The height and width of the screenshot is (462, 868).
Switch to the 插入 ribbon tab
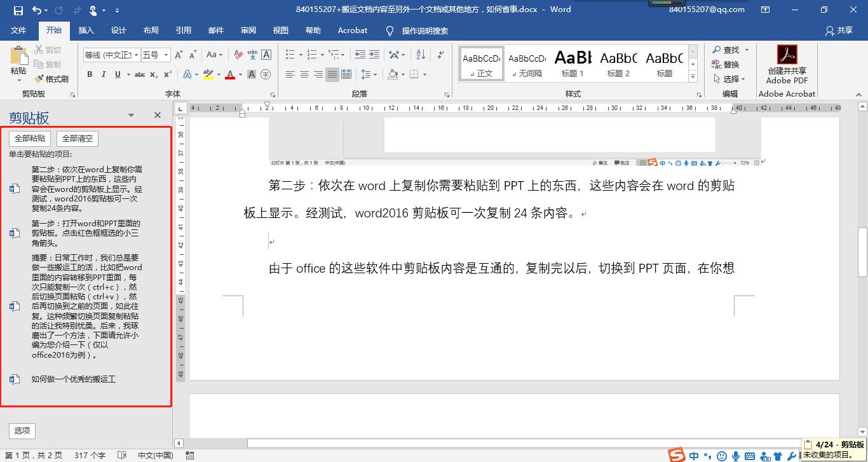(86, 30)
